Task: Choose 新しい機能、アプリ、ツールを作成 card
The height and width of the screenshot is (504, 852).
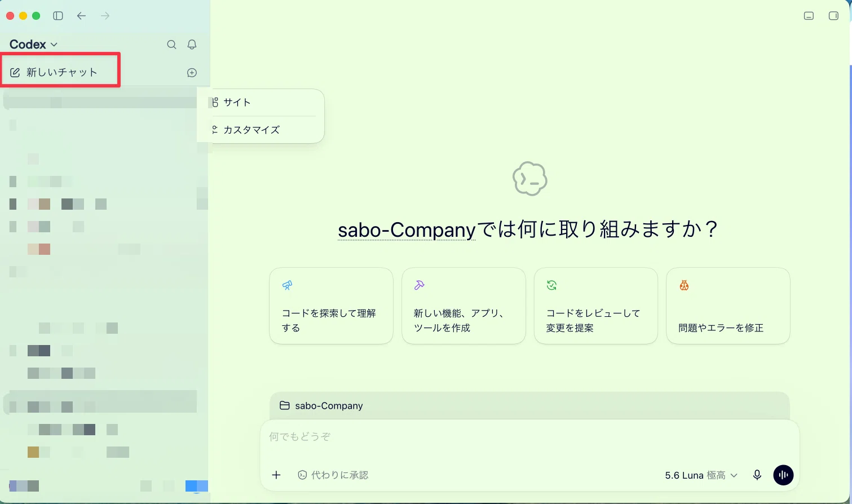Action: tap(463, 306)
